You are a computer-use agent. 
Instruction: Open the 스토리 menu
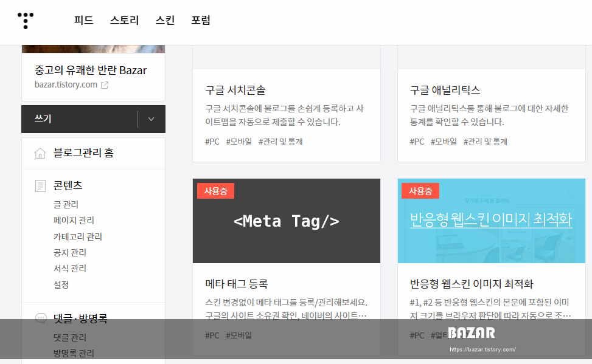(x=124, y=20)
